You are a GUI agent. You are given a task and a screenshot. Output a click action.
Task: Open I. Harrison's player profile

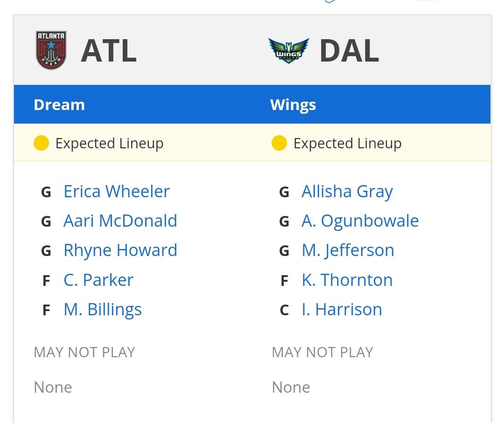click(x=342, y=309)
